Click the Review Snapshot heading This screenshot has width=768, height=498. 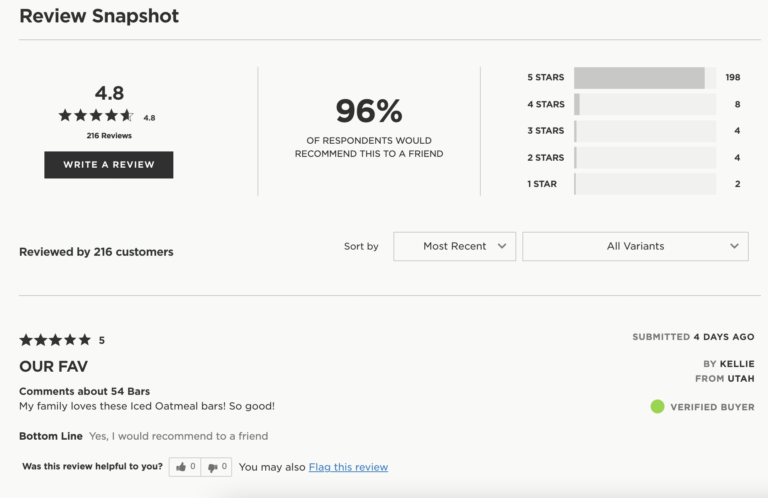click(x=99, y=16)
